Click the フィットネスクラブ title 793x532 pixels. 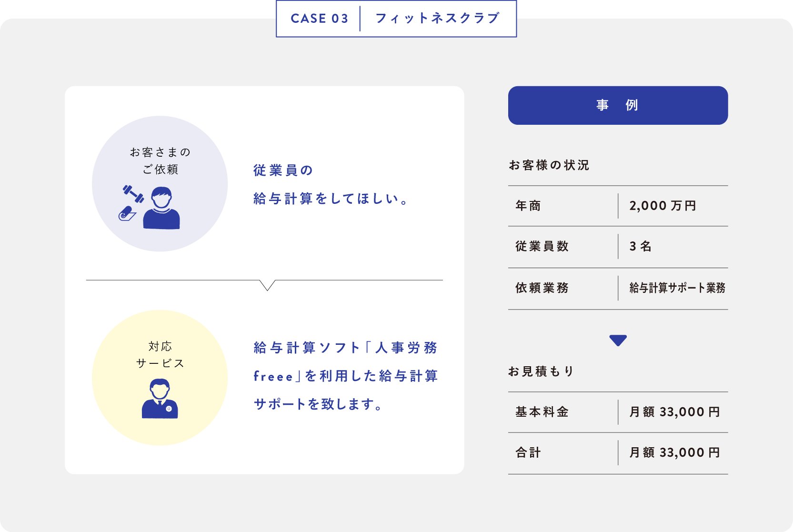pyautogui.click(x=437, y=19)
